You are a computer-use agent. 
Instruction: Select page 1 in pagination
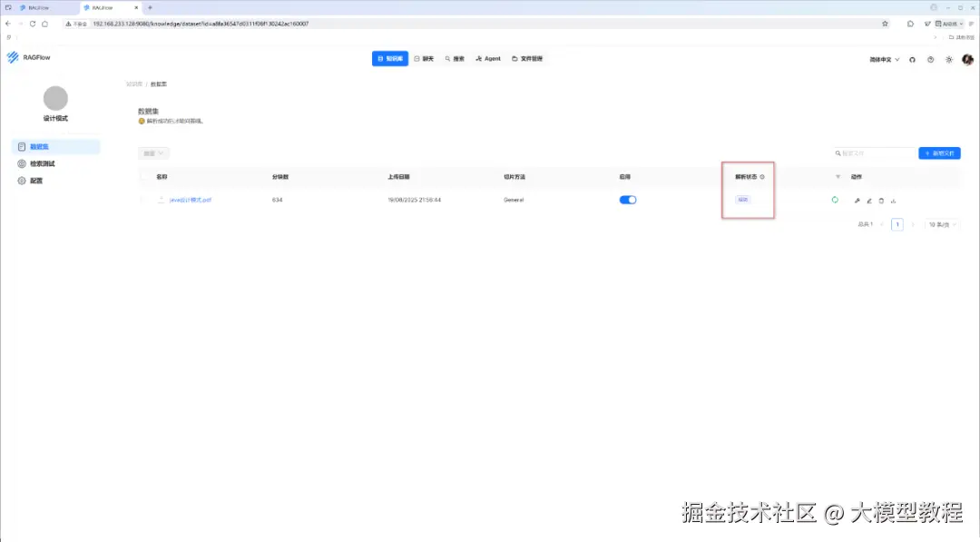click(897, 224)
